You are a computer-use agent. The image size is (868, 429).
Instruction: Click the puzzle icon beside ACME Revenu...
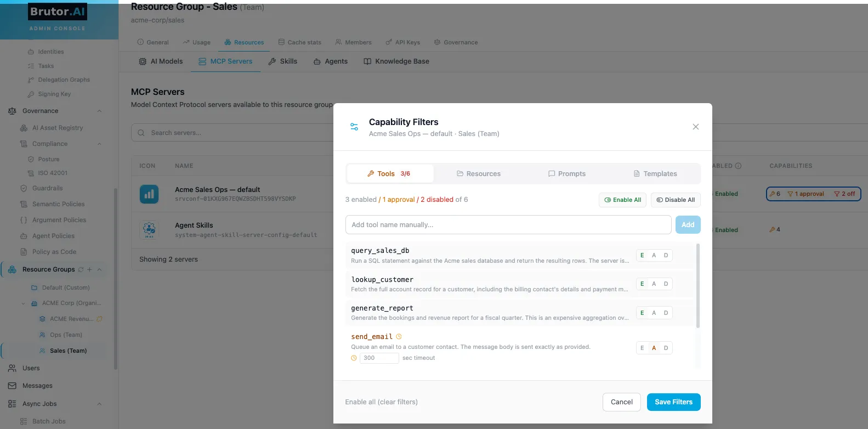coord(99,319)
